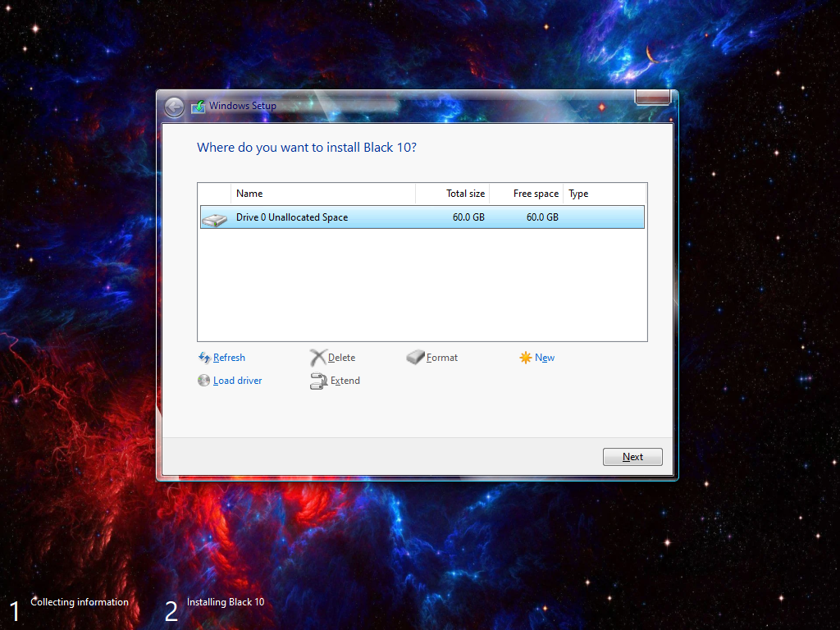Click the Installing Black 10 step label
The image size is (840, 630).
click(226, 602)
